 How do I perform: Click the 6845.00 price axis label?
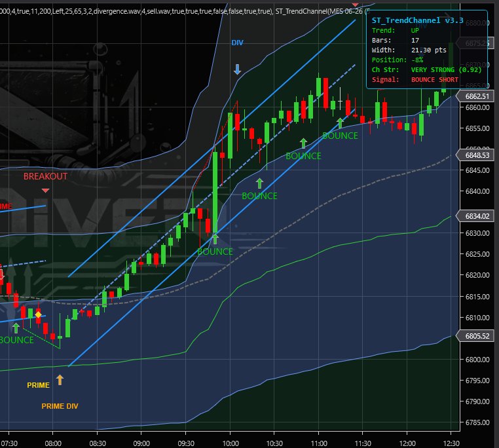pyautogui.click(x=477, y=170)
